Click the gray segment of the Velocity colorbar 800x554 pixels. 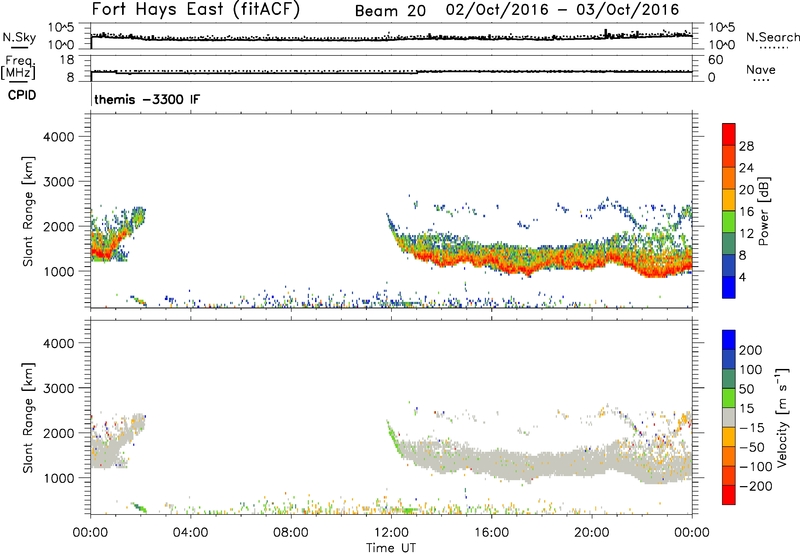click(729, 417)
